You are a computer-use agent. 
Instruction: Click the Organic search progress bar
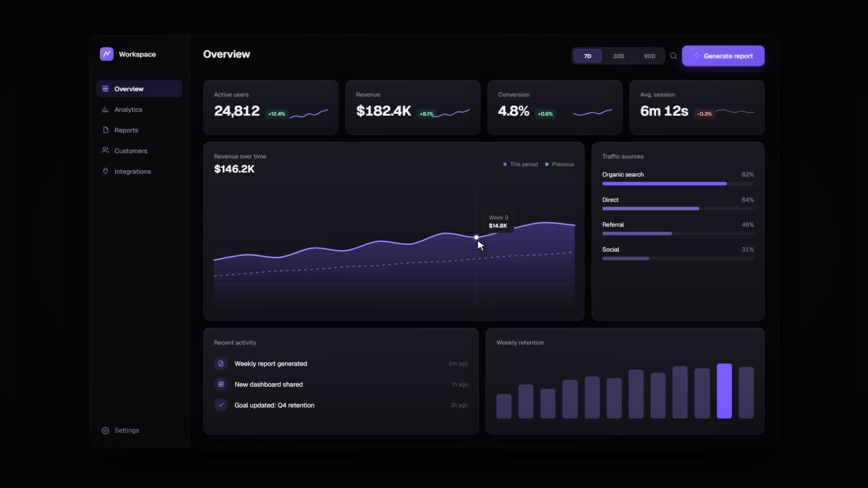tap(678, 184)
